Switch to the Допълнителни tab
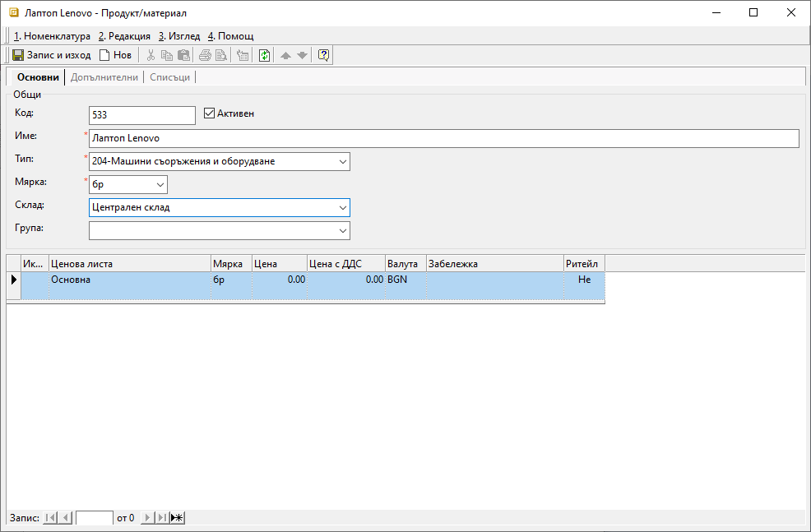Screen dimensions: 811x532 (x=104, y=77)
